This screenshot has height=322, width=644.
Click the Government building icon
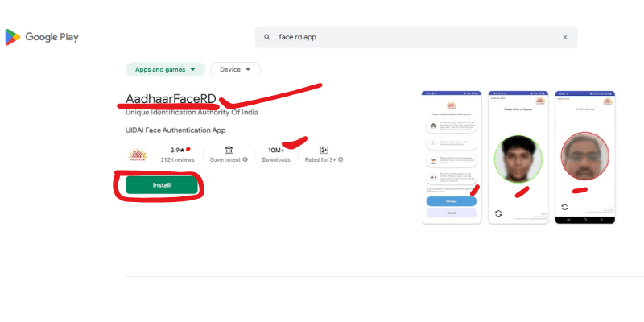pyautogui.click(x=229, y=150)
